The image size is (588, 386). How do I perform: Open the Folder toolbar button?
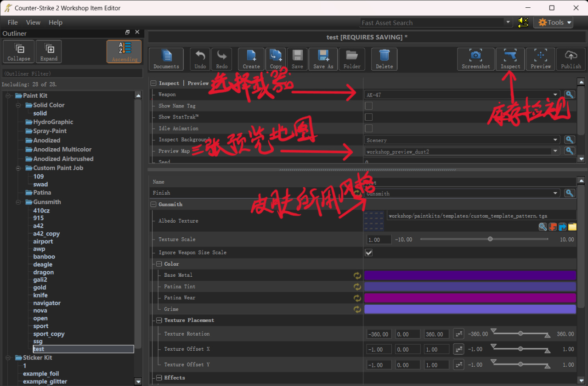352,59
